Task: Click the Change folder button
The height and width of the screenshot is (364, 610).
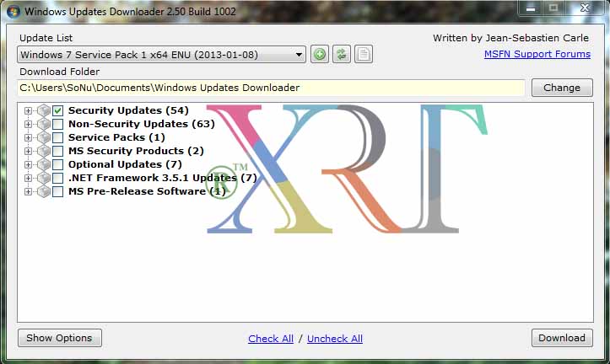Action: click(x=562, y=88)
